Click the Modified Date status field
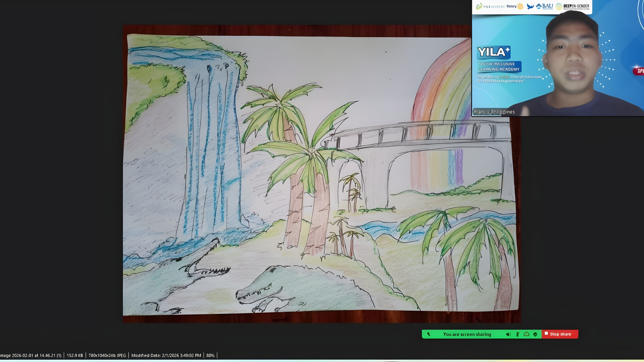This screenshot has height=362, width=644. tap(166, 355)
